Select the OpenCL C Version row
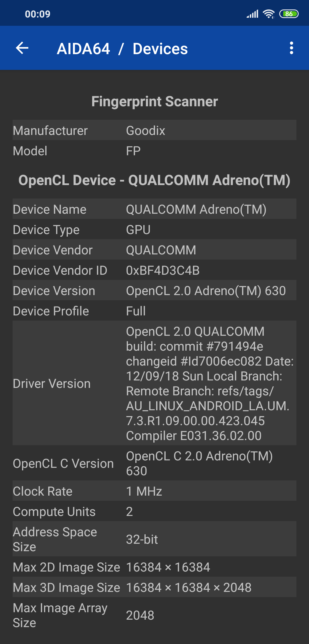 (154, 463)
